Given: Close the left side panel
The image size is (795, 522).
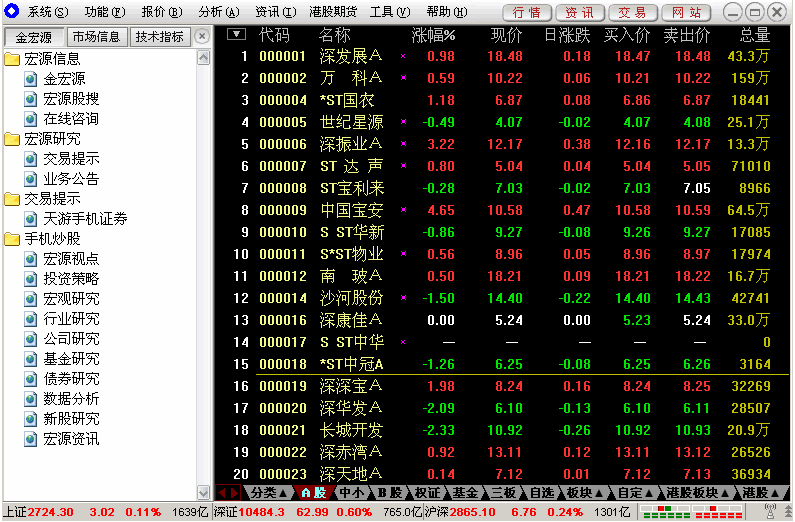Looking at the screenshot, I should pyautogui.click(x=202, y=36).
